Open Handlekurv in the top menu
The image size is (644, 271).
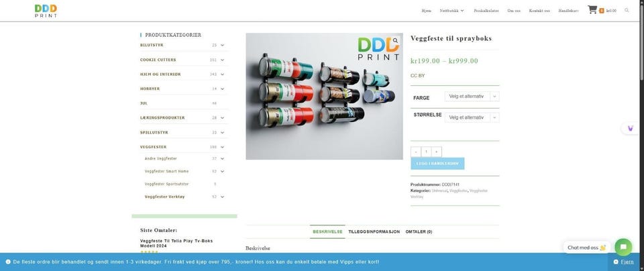pyautogui.click(x=568, y=11)
